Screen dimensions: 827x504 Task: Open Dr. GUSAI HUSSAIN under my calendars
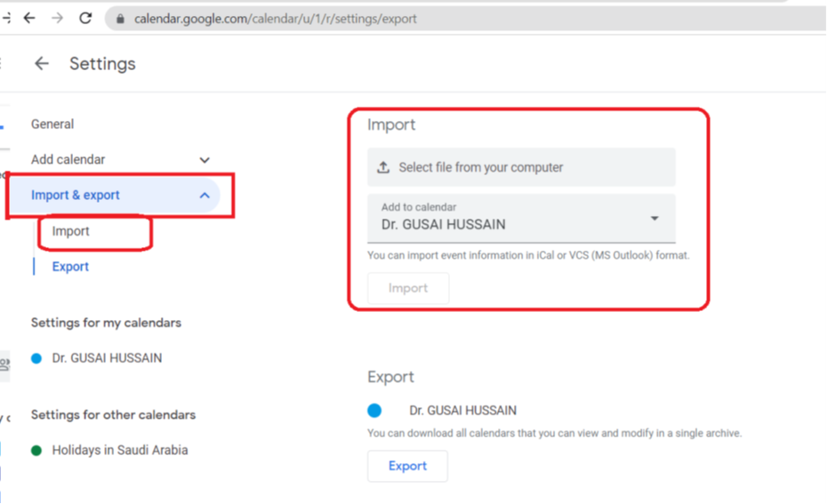[107, 358]
